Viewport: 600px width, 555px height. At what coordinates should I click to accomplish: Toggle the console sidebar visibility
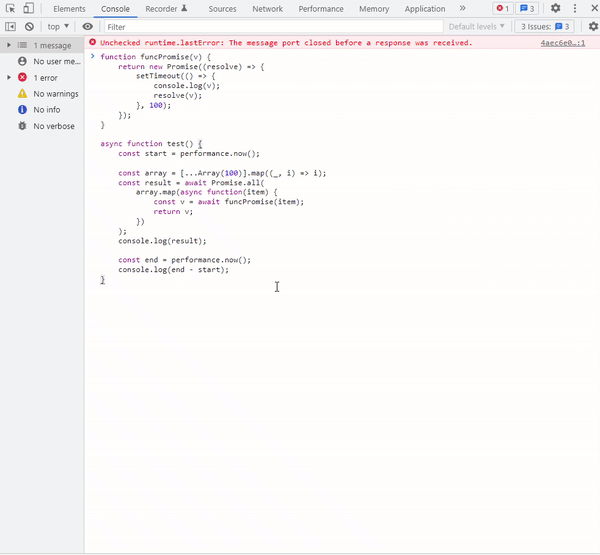point(10,26)
